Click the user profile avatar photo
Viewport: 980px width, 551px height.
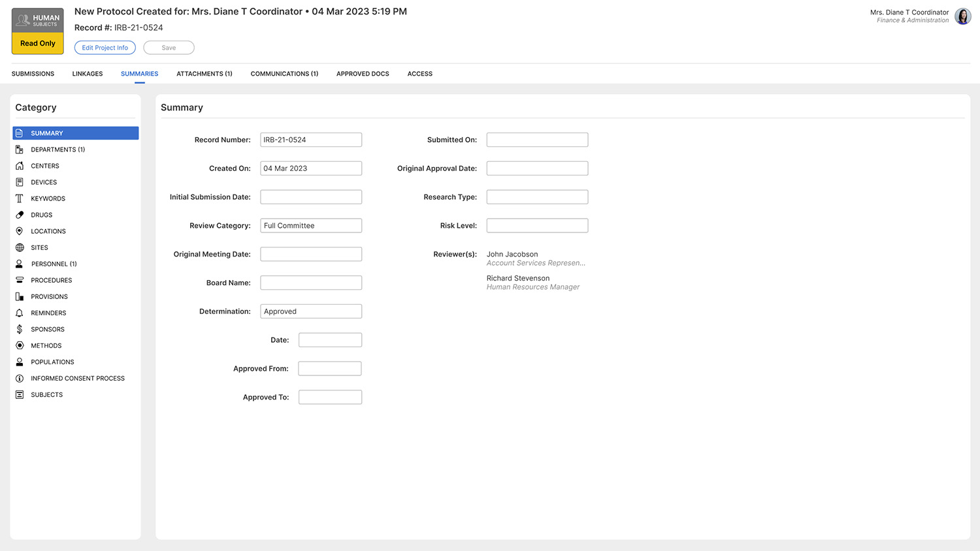tap(962, 16)
